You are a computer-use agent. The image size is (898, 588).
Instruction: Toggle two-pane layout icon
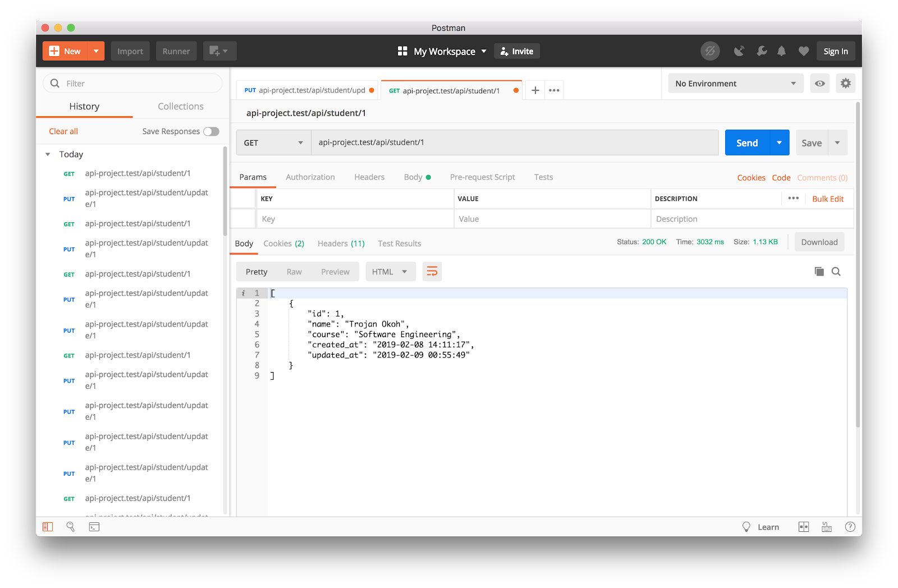point(804,527)
